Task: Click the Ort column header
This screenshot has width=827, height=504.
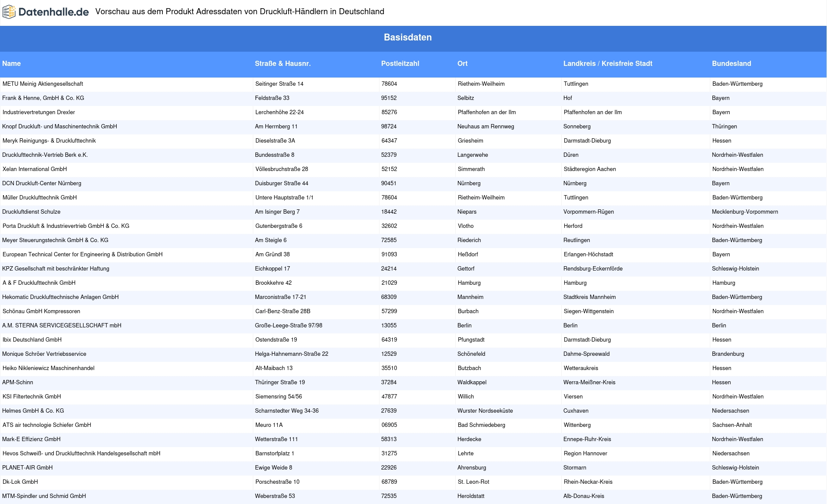Action: click(463, 64)
